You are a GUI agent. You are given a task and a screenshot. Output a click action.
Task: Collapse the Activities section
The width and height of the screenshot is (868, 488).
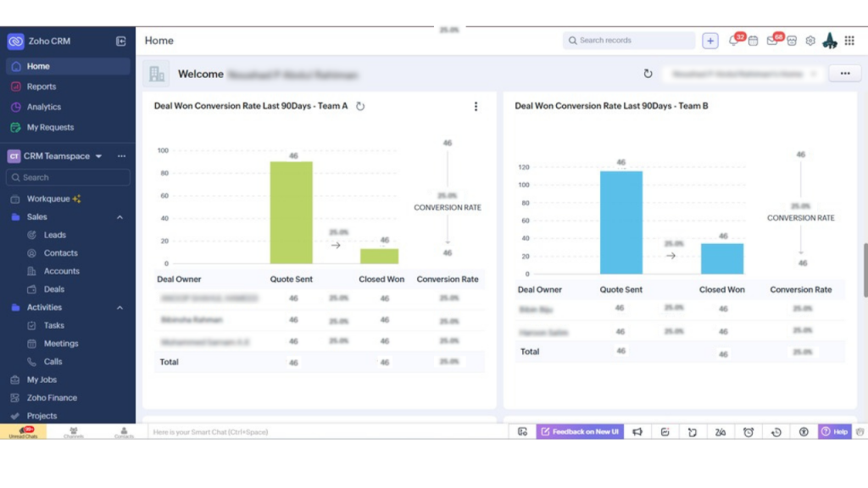(x=120, y=308)
